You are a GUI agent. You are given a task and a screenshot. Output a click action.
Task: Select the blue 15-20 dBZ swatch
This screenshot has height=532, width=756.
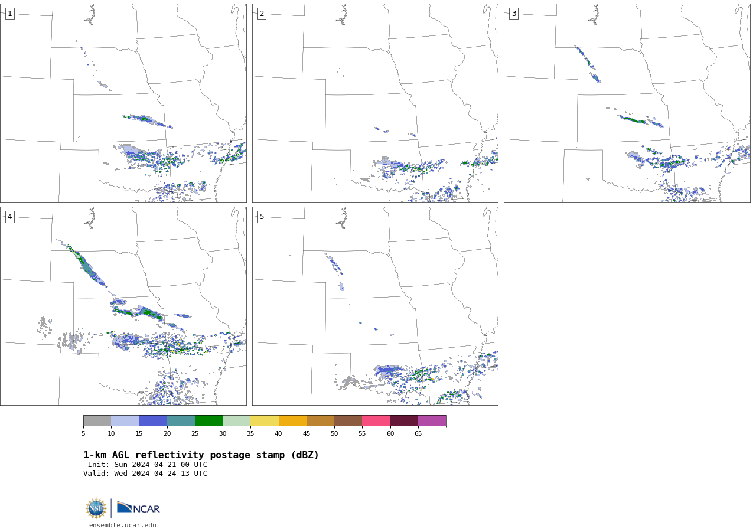tap(153, 421)
